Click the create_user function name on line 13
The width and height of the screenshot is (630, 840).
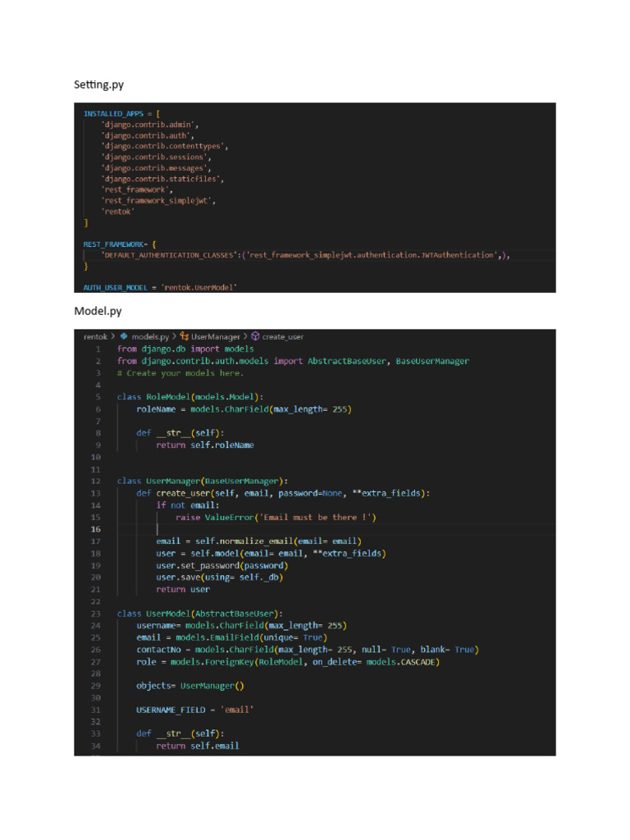point(183,493)
